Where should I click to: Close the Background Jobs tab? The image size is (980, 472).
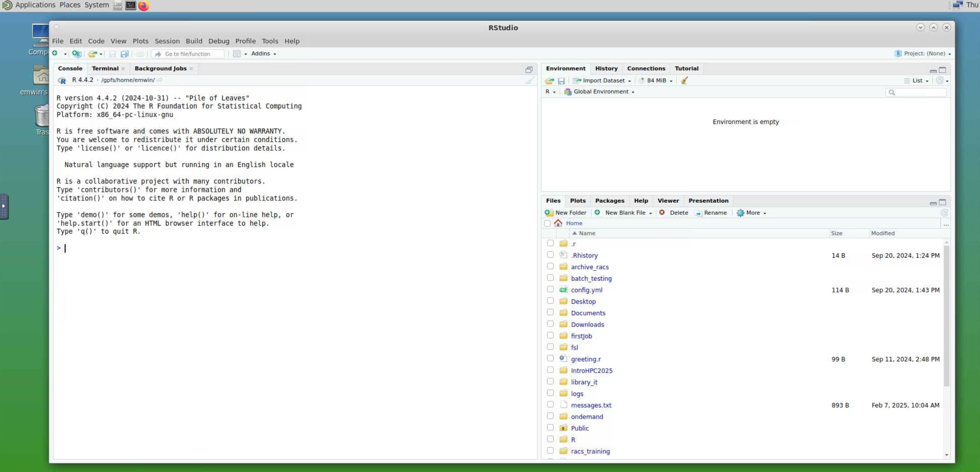point(191,69)
